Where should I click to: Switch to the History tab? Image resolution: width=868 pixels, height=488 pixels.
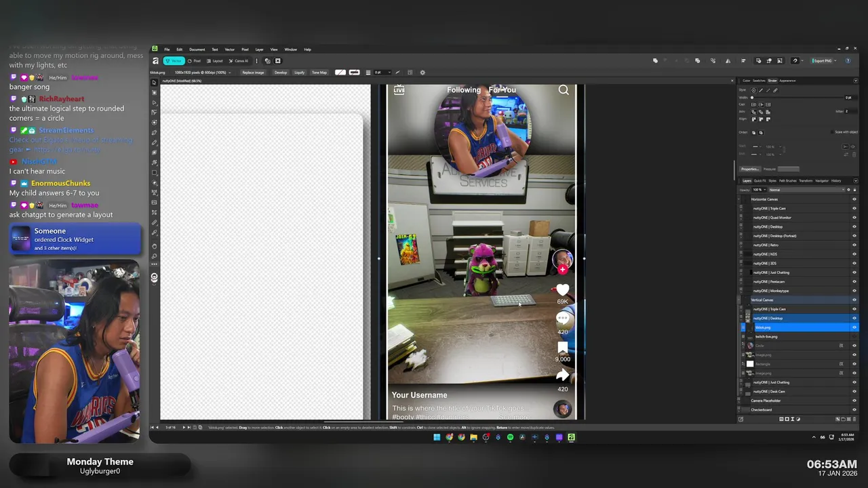836,181
